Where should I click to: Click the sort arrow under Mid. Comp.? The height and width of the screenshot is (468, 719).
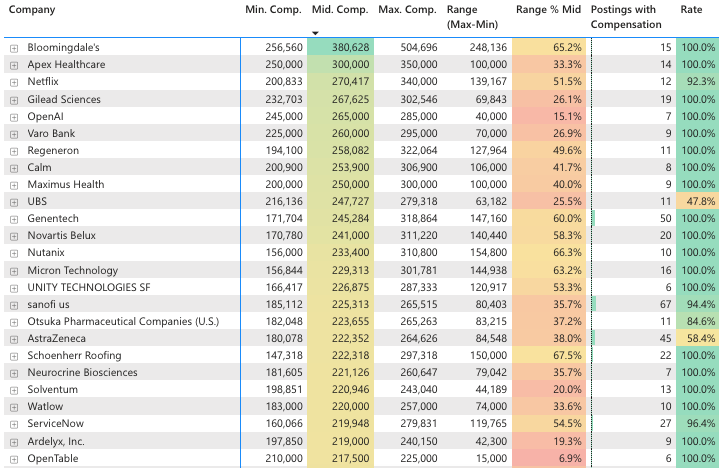point(315,32)
